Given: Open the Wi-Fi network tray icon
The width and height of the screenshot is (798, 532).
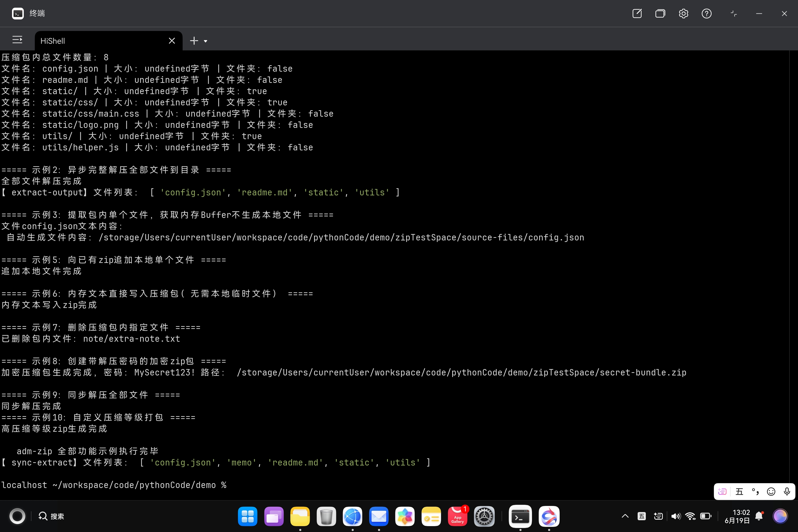Looking at the screenshot, I should pyautogui.click(x=690, y=516).
